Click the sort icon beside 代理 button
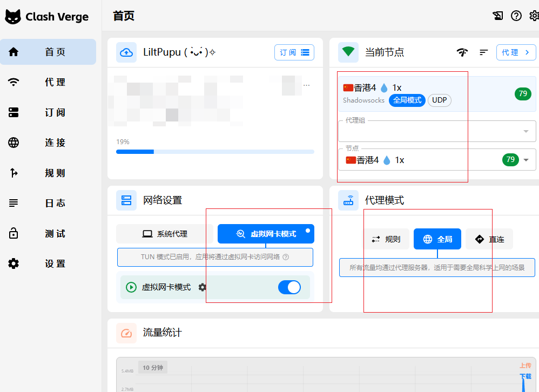Viewport: 539px width, 392px height. coord(484,52)
